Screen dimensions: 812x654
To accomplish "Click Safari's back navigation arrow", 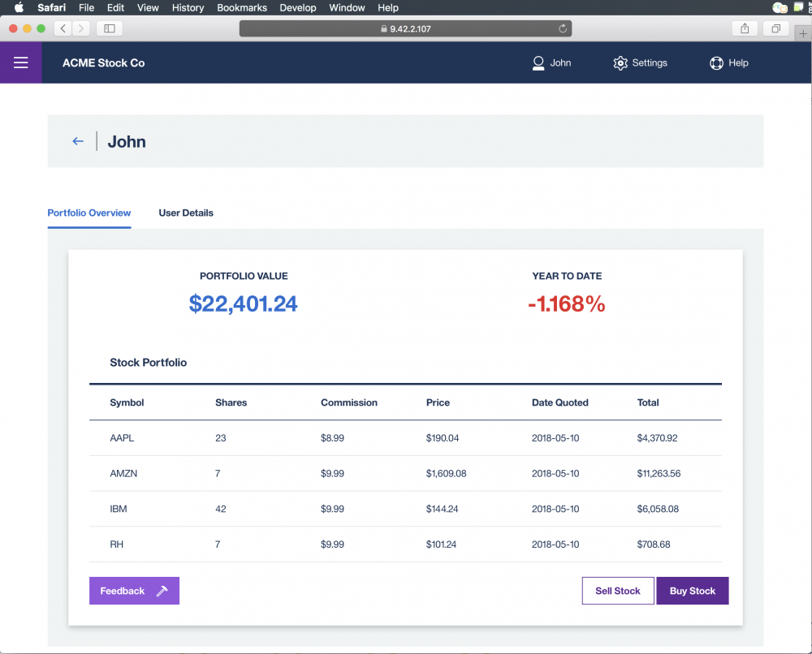I will tap(63, 28).
